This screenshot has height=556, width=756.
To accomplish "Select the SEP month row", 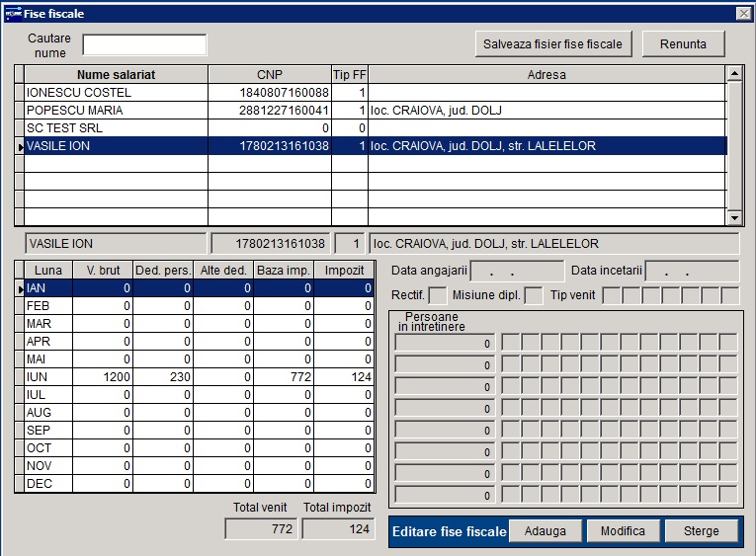I will tap(195, 431).
